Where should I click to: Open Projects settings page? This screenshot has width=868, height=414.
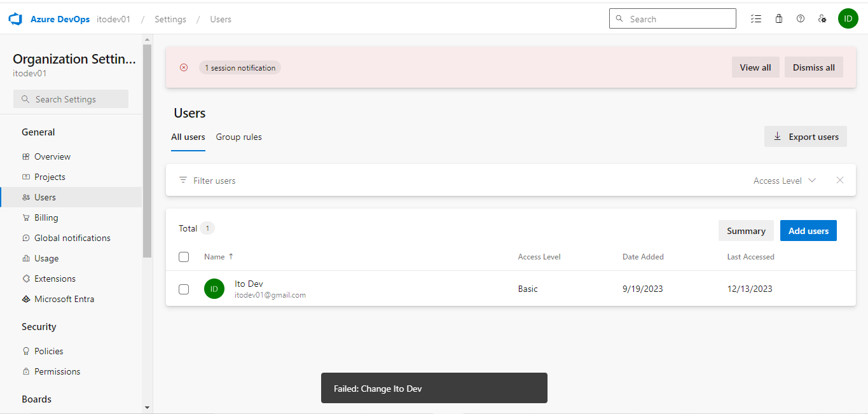tap(71, 177)
